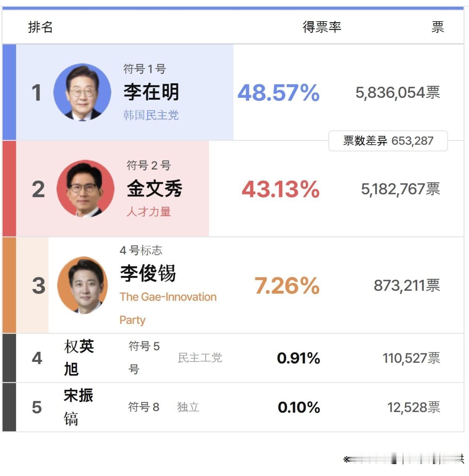Image resolution: width=469 pixels, height=476 pixels.
Task: Select the fifth-ranked candidate 宋振镐
Action: tap(78, 407)
